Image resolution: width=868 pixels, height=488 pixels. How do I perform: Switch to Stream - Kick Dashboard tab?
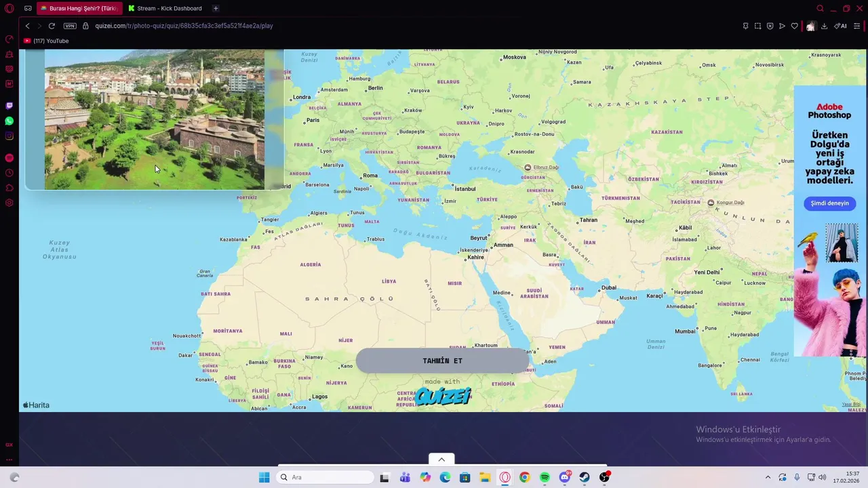click(165, 8)
